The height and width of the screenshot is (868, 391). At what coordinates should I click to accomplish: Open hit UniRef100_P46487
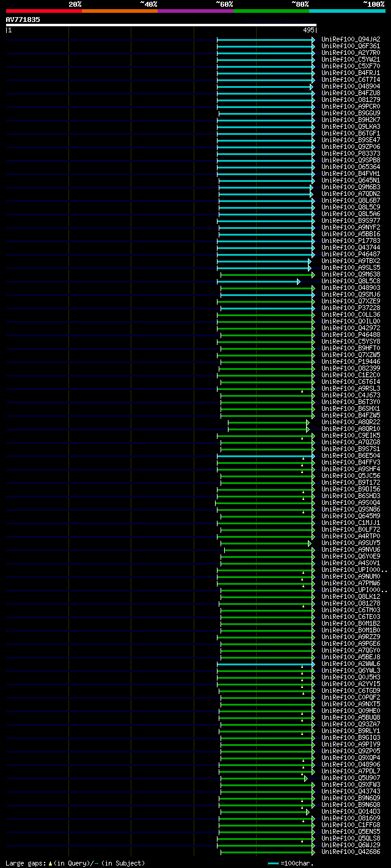(351, 255)
